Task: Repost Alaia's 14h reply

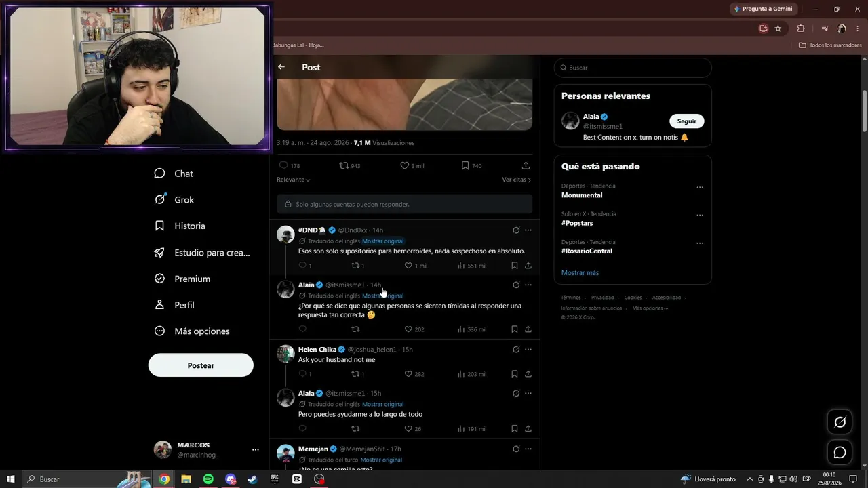Action: click(x=355, y=329)
